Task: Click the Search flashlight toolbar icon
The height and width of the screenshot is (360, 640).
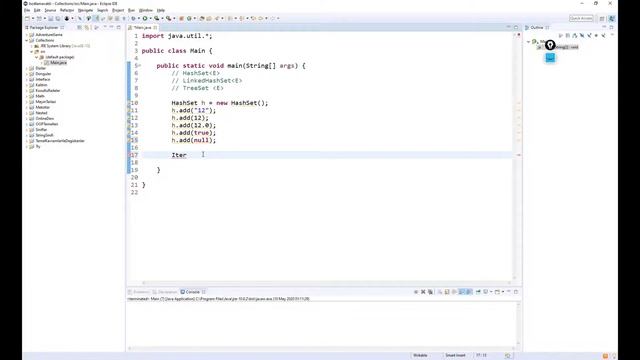Action: tap(217, 18)
